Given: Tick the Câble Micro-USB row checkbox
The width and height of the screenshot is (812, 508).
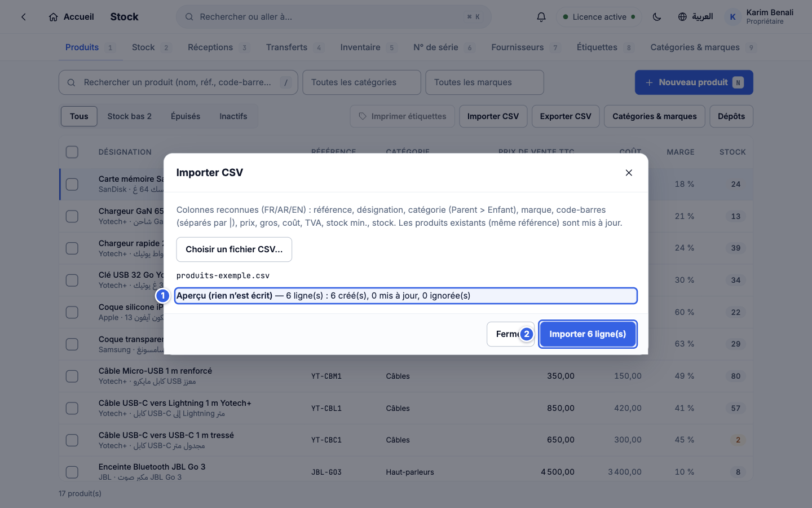Looking at the screenshot, I should tap(72, 376).
